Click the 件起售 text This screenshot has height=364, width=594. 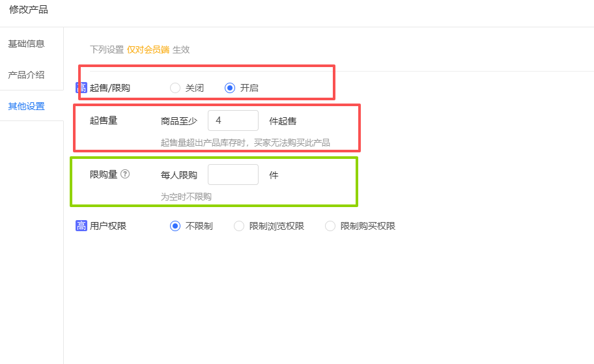click(x=283, y=121)
